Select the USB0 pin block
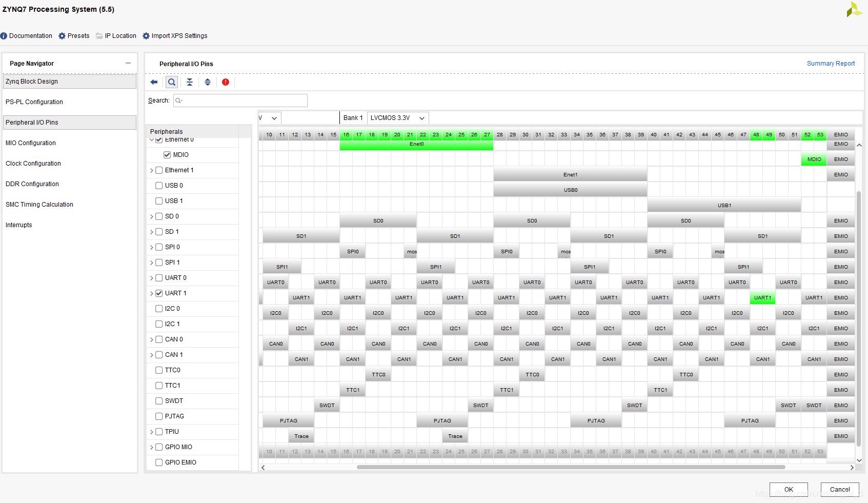 coord(570,190)
